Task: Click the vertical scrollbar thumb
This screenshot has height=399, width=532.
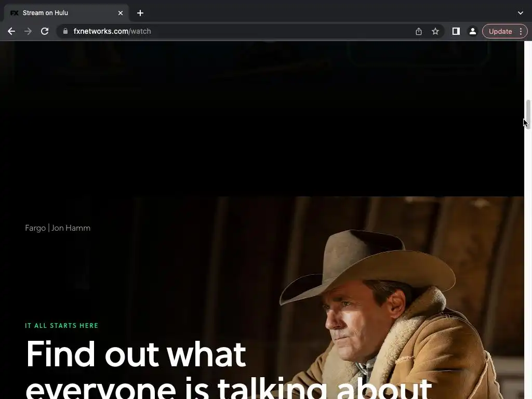Action: tap(528, 114)
